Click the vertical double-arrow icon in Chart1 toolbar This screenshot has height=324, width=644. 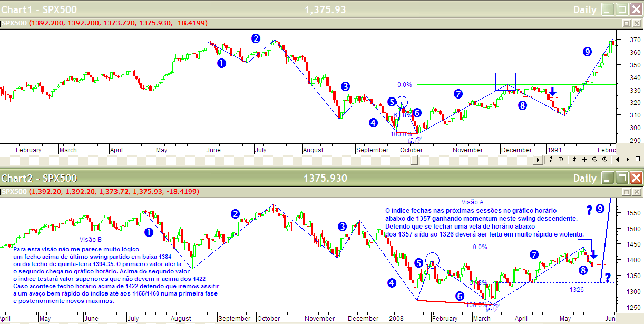coord(573,159)
